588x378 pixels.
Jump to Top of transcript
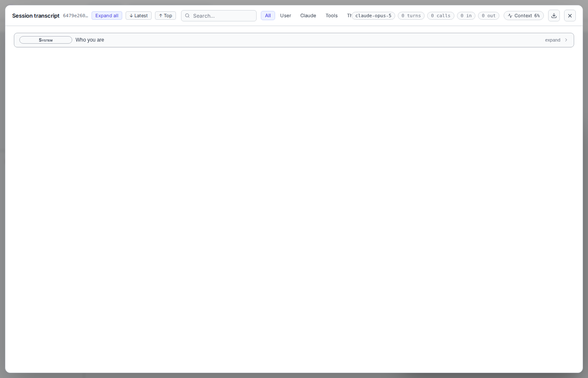[165, 16]
